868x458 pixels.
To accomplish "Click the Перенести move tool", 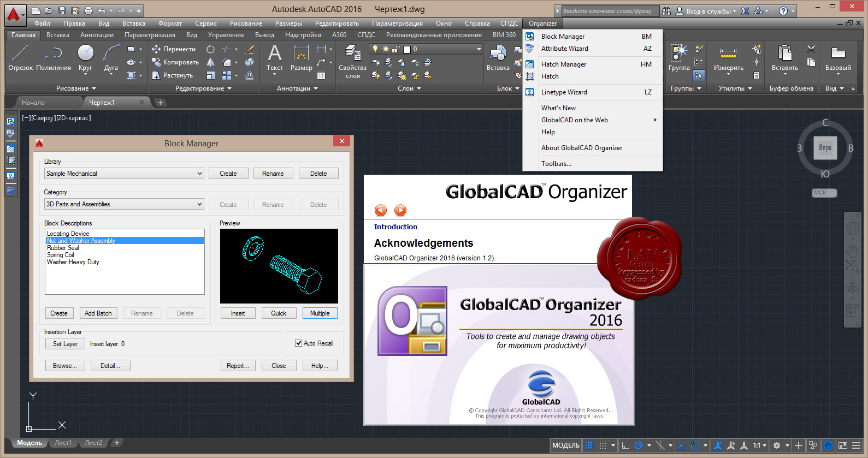I will pyautogui.click(x=174, y=49).
